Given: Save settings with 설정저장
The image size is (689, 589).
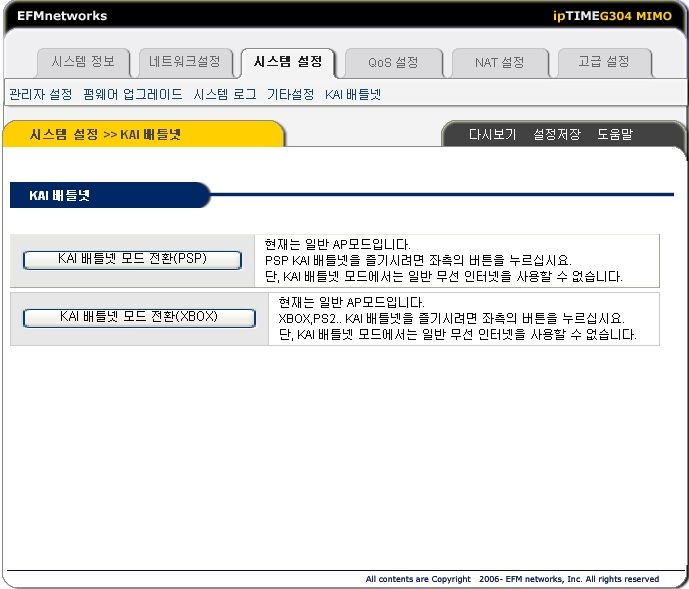Looking at the screenshot, I should pos(557,134).
